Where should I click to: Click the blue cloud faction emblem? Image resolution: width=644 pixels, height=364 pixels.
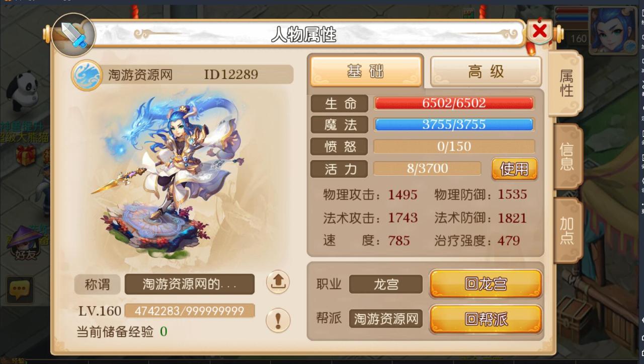(86, 76)
